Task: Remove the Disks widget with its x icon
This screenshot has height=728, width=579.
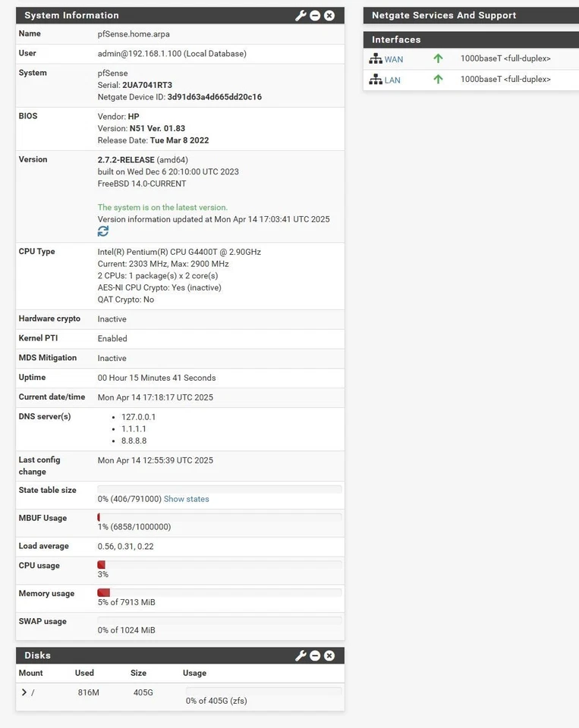Action: (x=329, y=655)
